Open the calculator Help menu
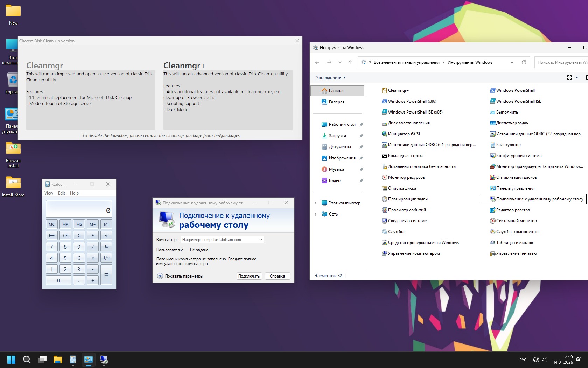 pos(74,193)
